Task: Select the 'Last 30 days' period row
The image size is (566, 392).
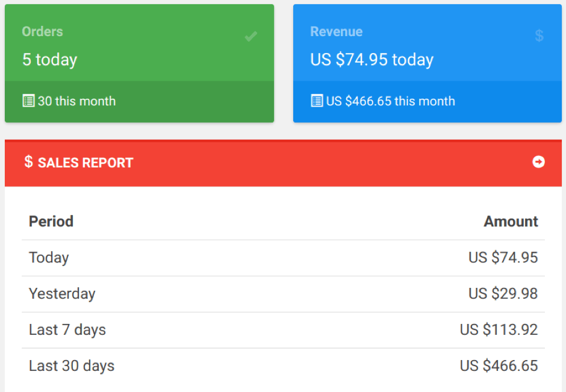Action: tap(72, 366)
